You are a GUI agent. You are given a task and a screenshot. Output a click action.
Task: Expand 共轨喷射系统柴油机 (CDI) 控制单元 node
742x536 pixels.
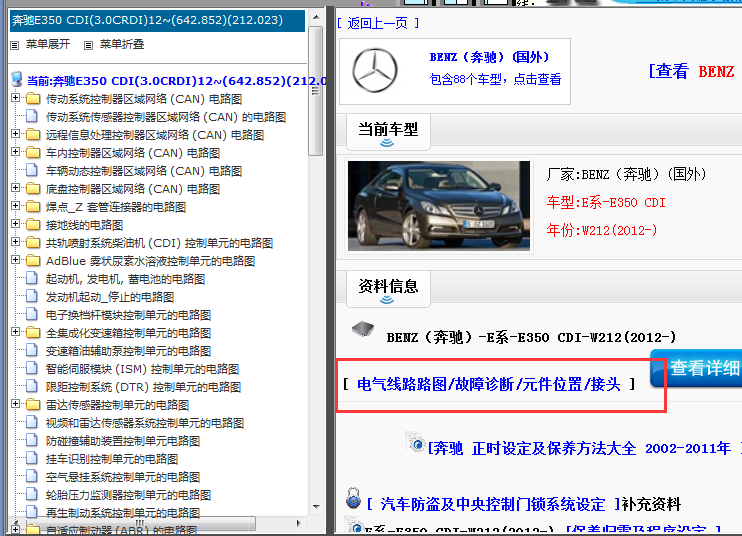click(16, 242)
